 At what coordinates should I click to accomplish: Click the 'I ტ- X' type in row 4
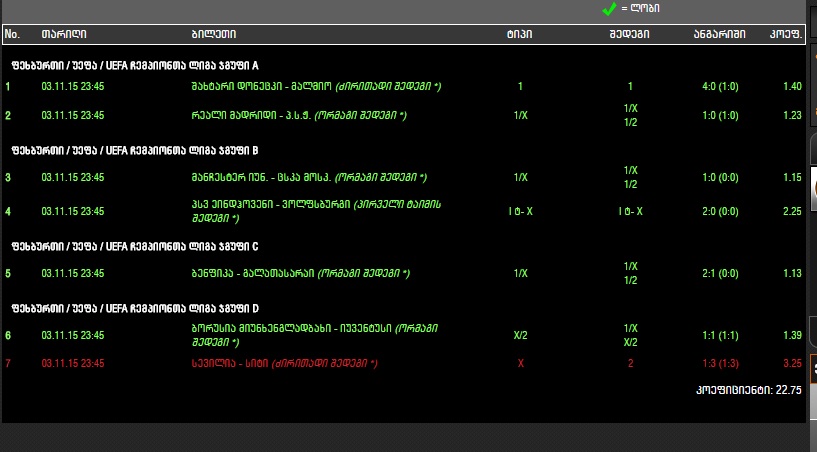(x=521, y=211)
